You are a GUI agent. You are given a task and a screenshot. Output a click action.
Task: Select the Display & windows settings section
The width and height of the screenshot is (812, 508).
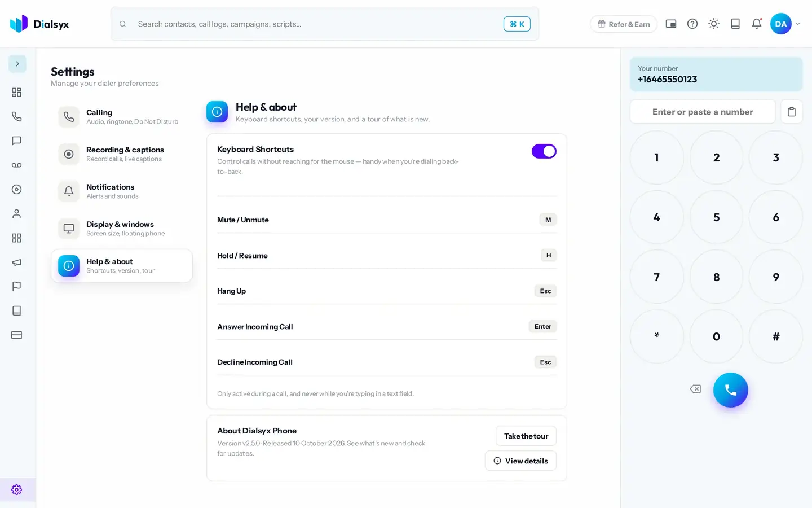coord(122,229)
